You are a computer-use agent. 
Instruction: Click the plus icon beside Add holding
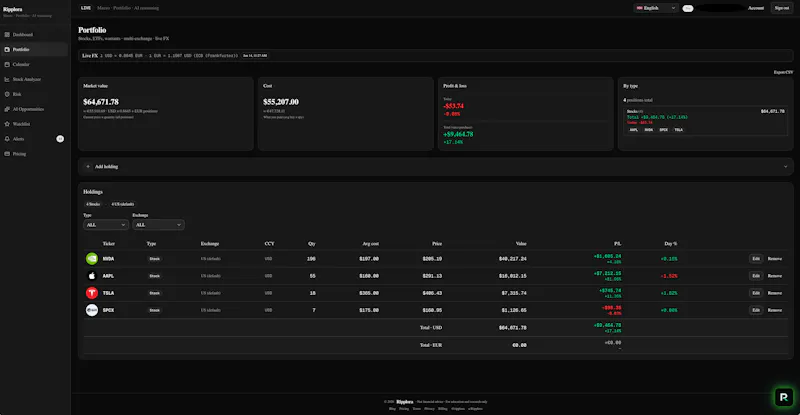tap(88, 166)
